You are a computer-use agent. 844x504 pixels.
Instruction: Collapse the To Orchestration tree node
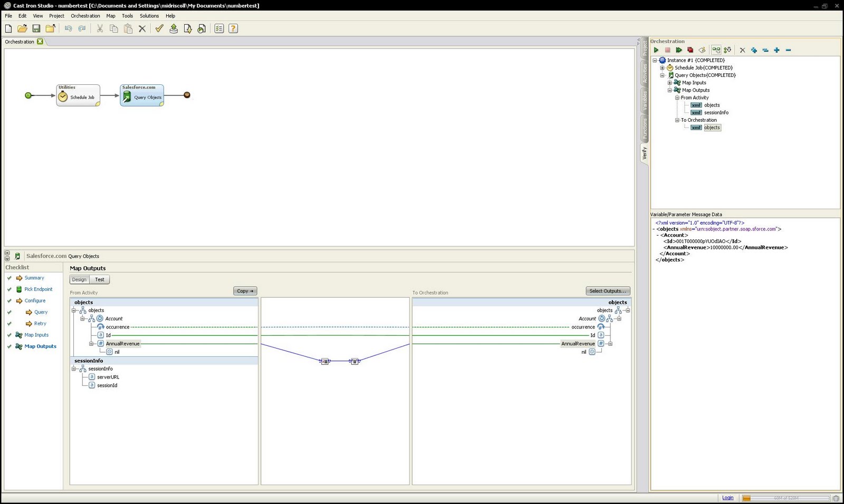coord(677,120)
